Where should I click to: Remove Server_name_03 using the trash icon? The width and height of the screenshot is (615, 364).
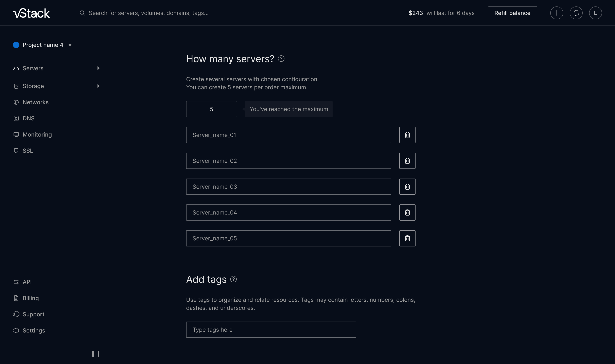point(407,187)
